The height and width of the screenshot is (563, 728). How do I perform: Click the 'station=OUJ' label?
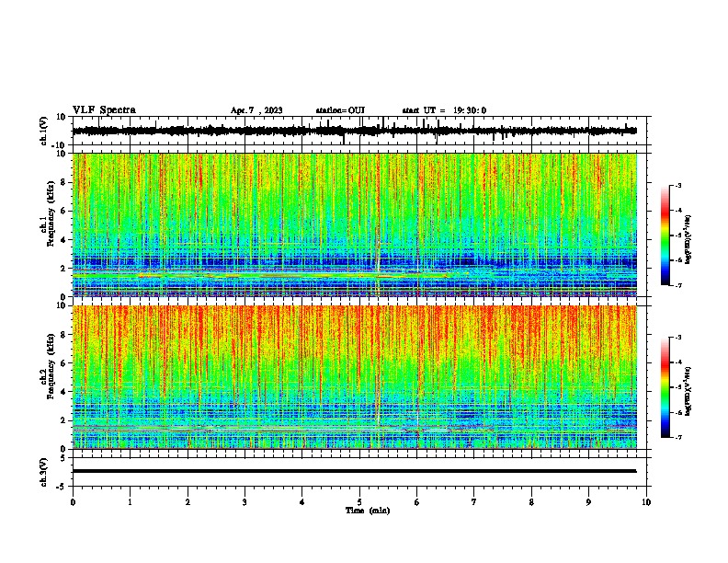click(x=340, y=110)
